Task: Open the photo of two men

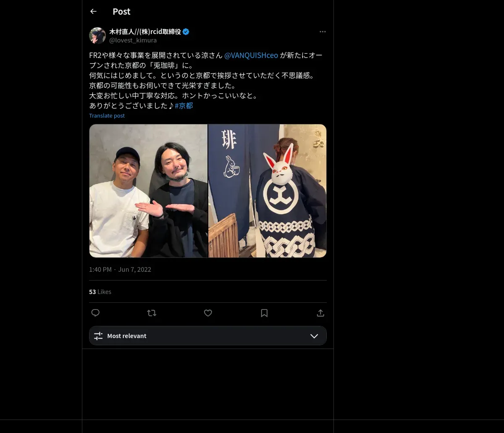Action: (148, 191)
